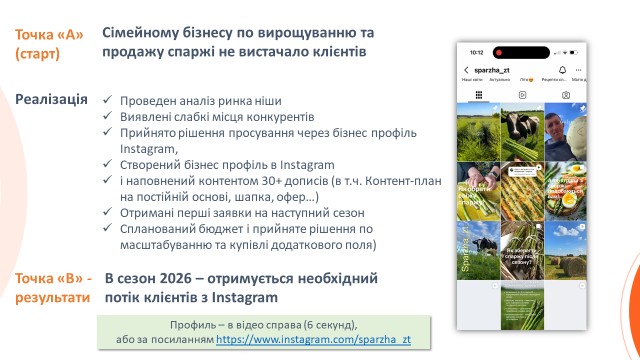The image size is (640, 360).
Task: Tap the reel icon on the hay bales post
Action: (x=582, y=227)
